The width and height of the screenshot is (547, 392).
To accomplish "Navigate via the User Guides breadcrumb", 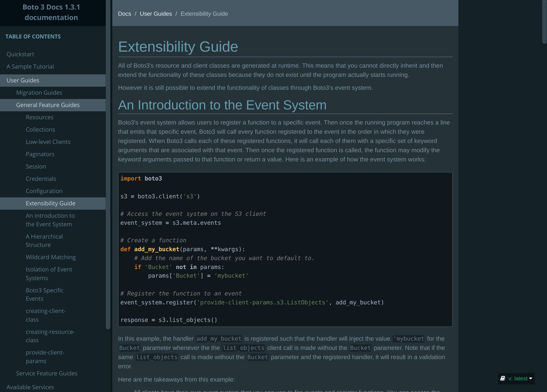I will (x=156, y=14).
